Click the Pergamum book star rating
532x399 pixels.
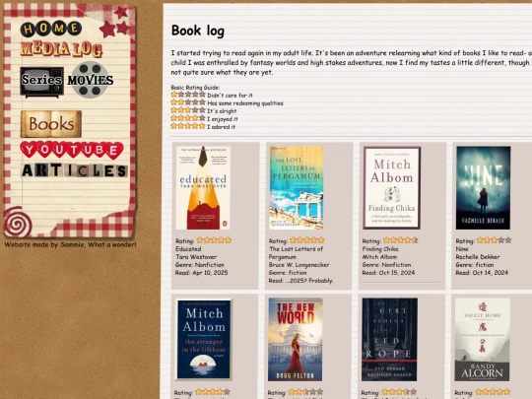[x=307, y=240]
